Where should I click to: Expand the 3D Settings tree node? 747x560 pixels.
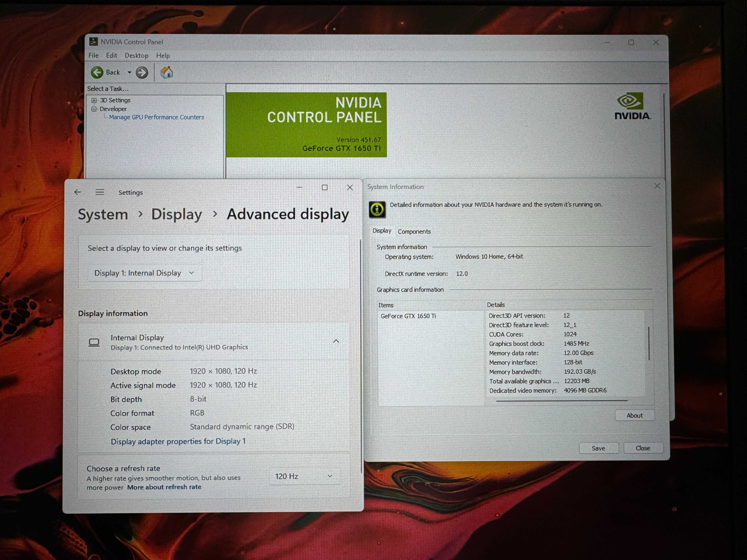point(94,100)
